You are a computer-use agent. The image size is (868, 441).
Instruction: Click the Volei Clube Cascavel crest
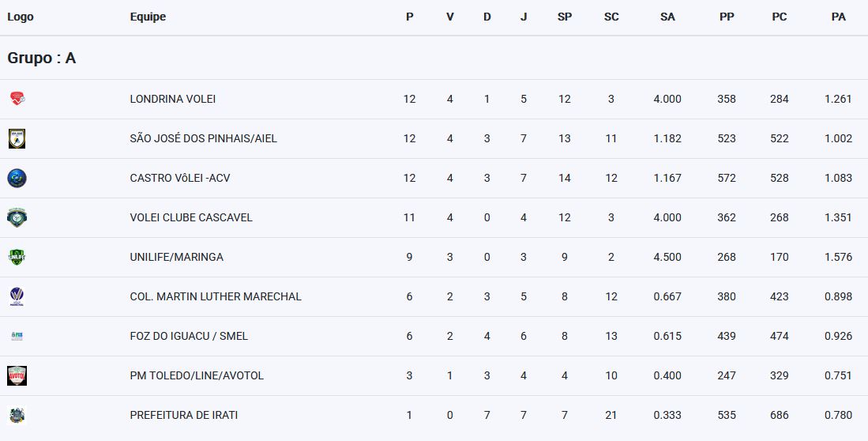17,217
